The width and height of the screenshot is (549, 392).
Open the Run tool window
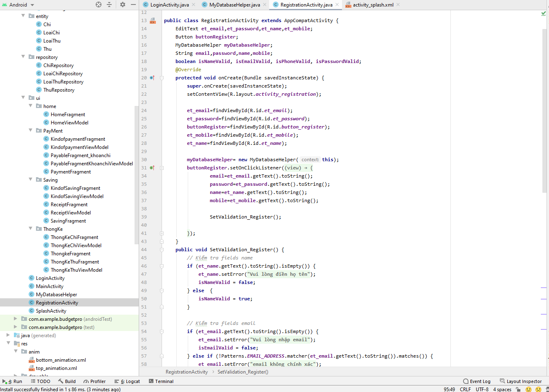(x=12, y=381)
